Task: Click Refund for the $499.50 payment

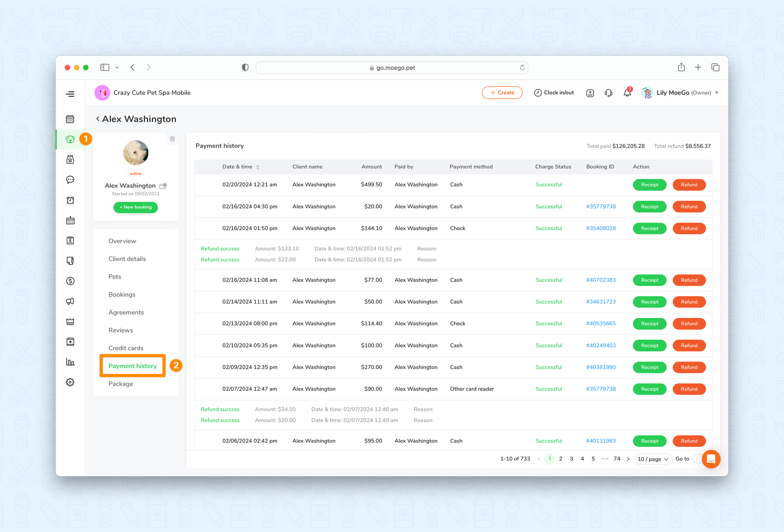Action: tap(689, 185)
